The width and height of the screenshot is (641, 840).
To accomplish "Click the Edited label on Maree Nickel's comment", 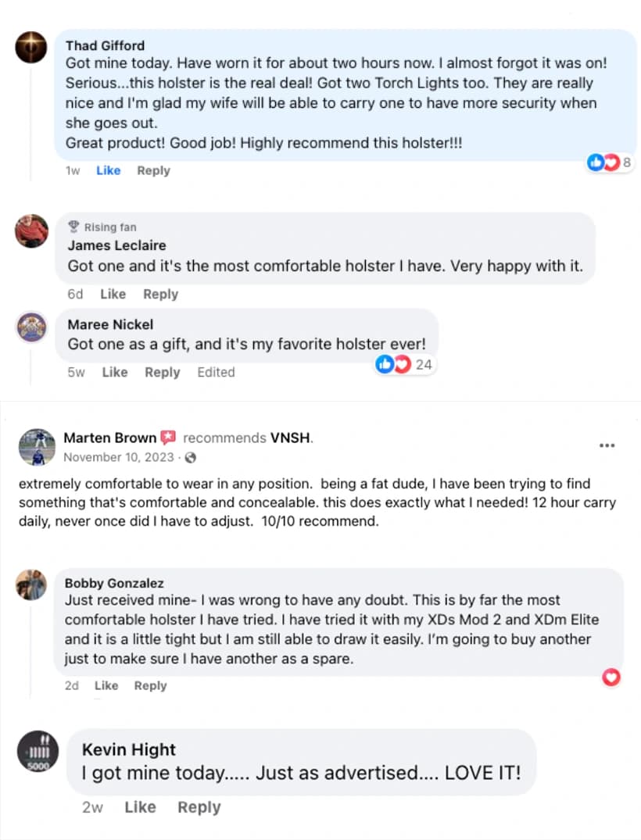I will click(216, 373).
